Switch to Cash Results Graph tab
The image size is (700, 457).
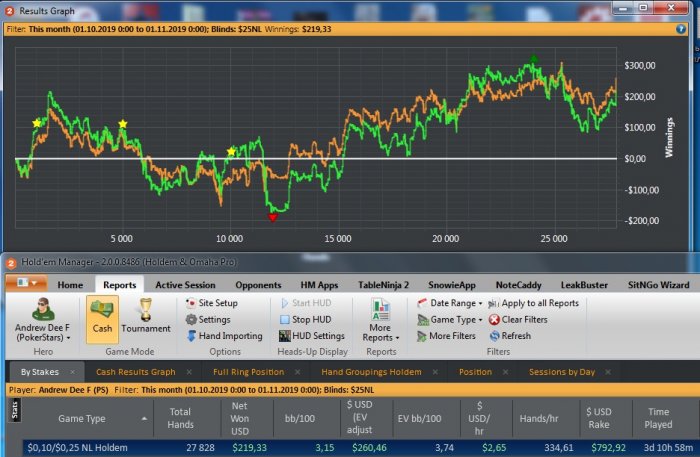point(136,372)
